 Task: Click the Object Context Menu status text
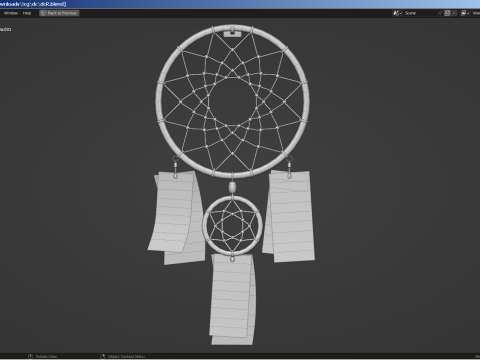tap(126, 356)
